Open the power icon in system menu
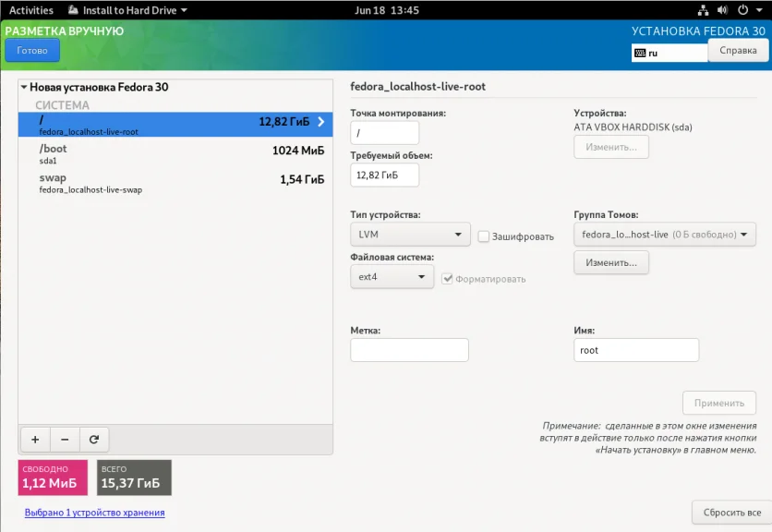 coord(743,10)
